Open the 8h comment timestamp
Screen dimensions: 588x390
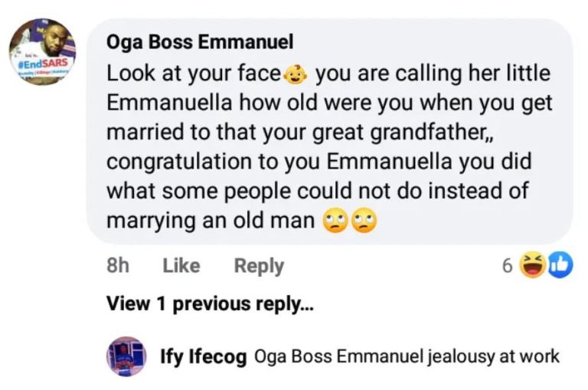coord(117,266)
